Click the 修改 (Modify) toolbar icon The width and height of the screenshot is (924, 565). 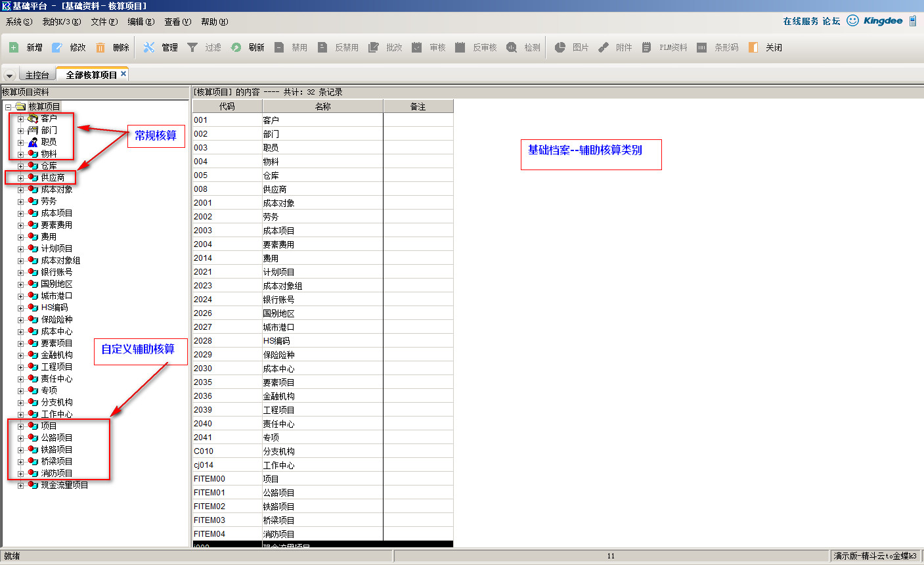[x=57, y=47]
